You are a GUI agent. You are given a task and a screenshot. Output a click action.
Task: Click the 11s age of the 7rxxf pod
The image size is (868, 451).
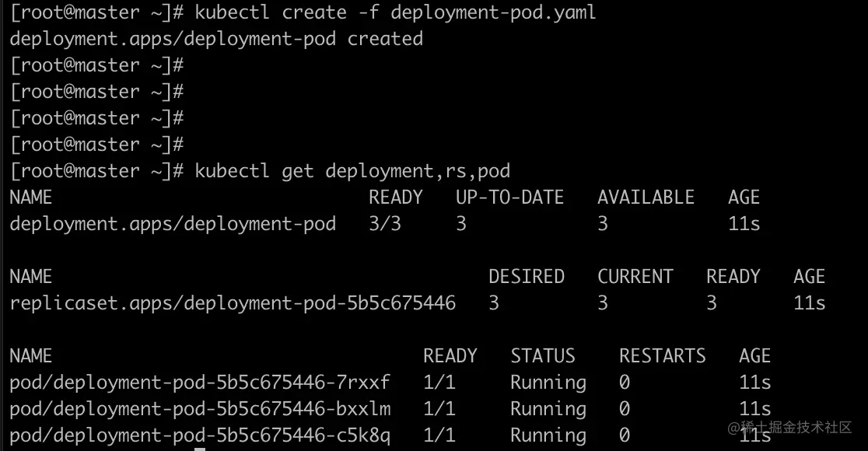pos(754,382)
